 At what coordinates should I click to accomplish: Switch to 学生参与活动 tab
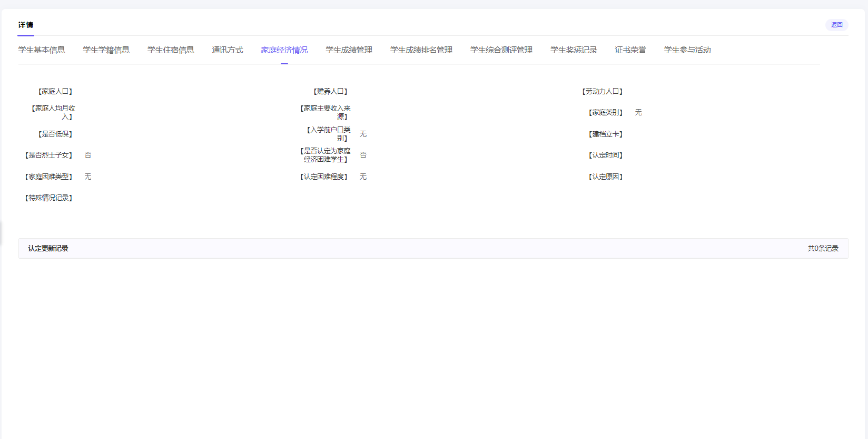[687, 50]
